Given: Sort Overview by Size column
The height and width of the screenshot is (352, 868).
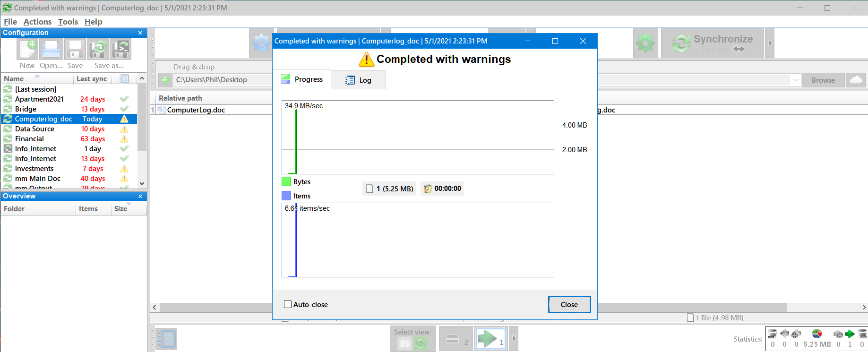Looking at the screenshot, I should (129, 208).
